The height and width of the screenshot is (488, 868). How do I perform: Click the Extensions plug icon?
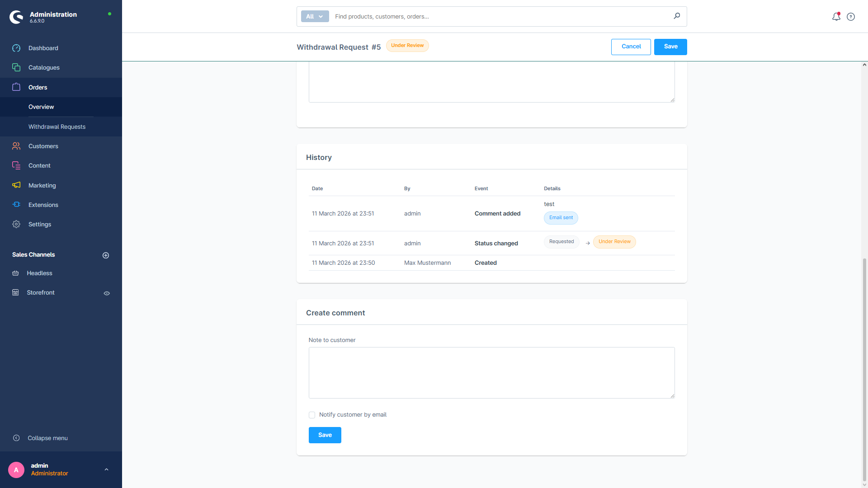[16, 205]
